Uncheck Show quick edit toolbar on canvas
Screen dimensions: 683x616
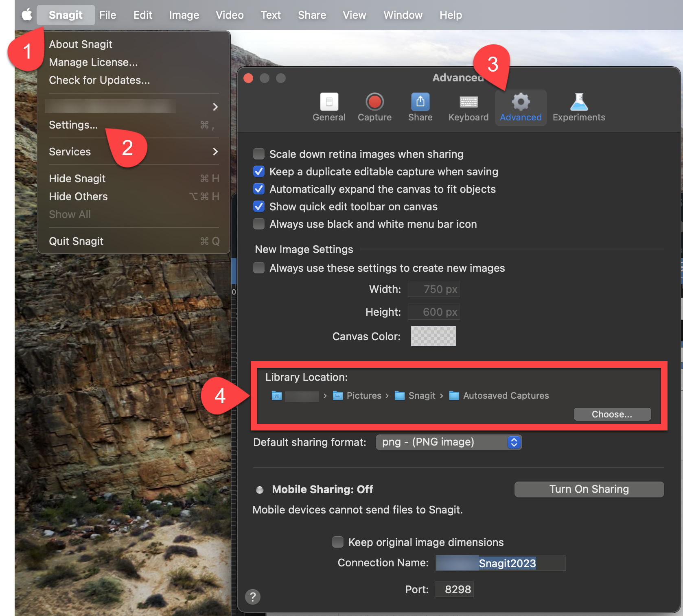pos(259,207)
